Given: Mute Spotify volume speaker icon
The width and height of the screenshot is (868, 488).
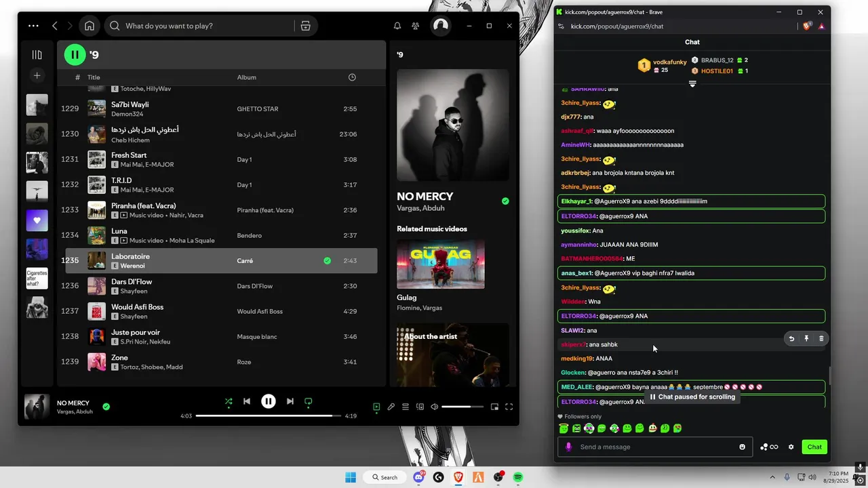Looking at the screenshot, I should [435, 407].
